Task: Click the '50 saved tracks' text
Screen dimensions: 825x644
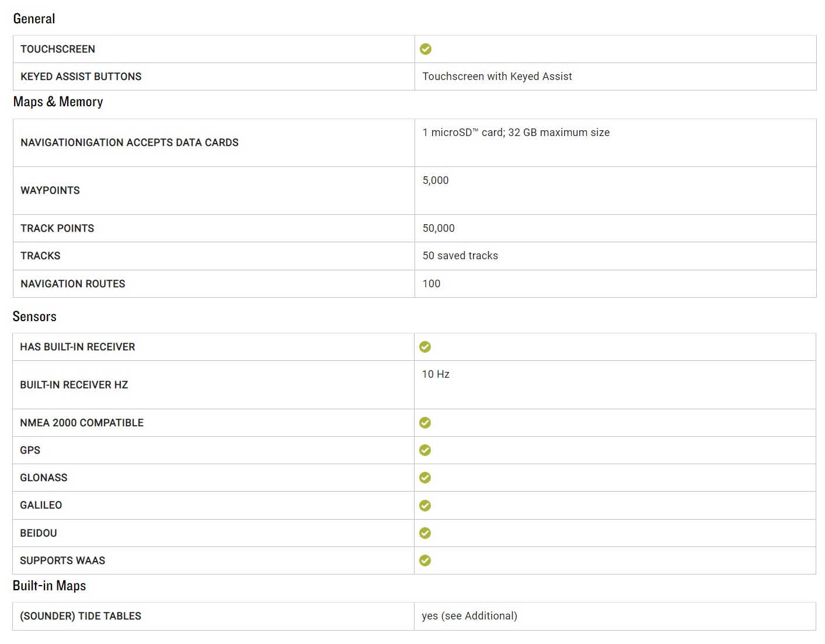Action: [x=461, y=256]
